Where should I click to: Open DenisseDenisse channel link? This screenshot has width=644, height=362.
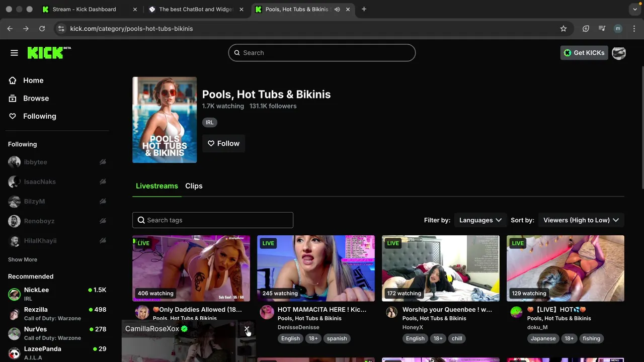click(298, 327)
